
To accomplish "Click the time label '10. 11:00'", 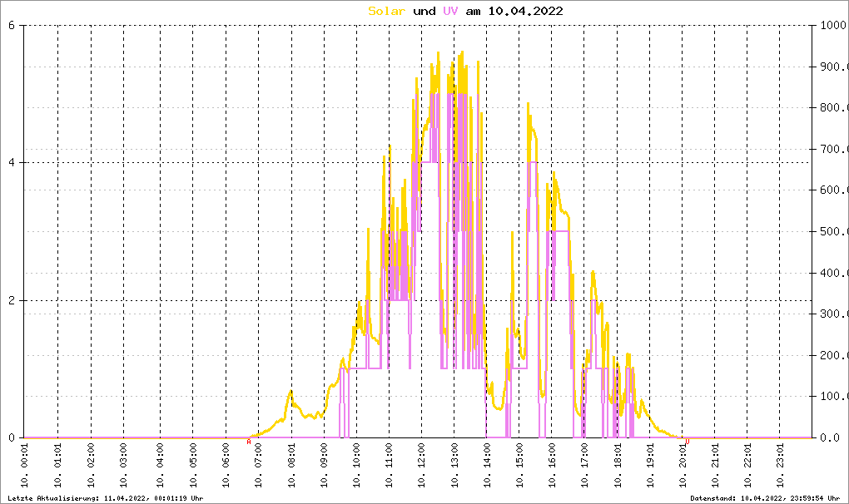I will pyautogui.click(x=389, y=466).
